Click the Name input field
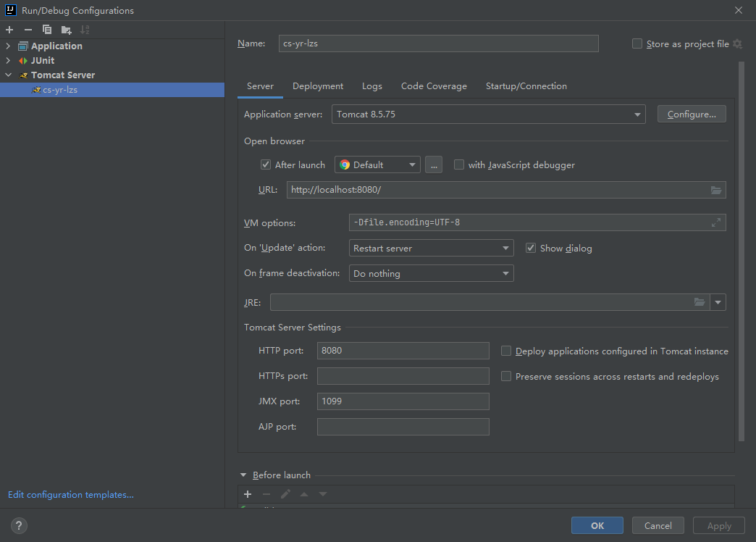 point(438,43)
